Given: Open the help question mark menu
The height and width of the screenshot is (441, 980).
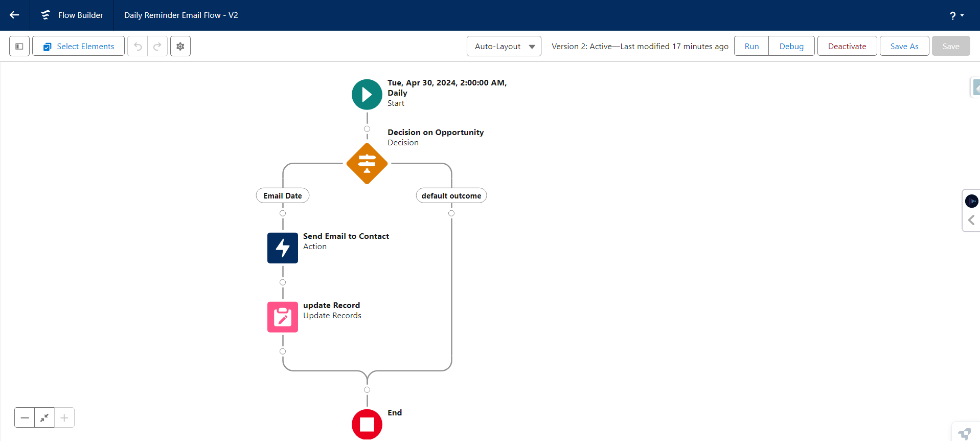Looking at the screenshot, I should coord(955,15).
